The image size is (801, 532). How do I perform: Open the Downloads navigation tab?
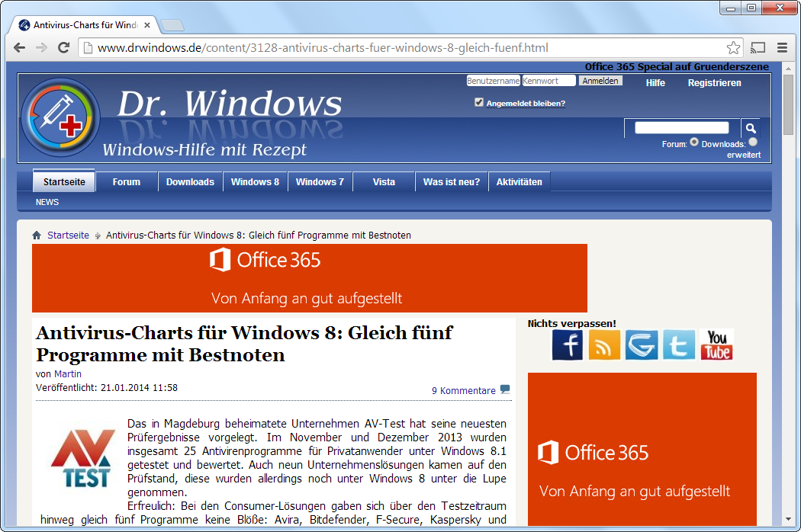(190, 182)
